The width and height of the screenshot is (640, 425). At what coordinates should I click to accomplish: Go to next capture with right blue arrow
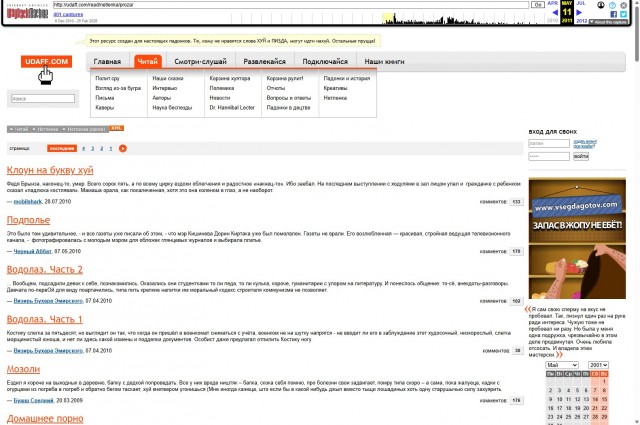click(579, 13)
